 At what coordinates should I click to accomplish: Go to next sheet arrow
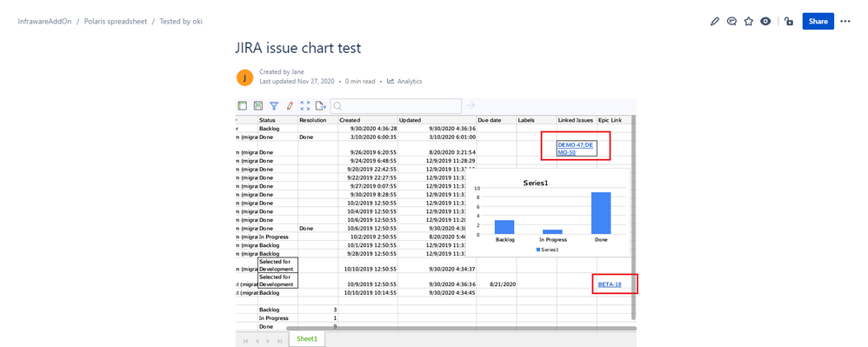click(x=268, y=340)
